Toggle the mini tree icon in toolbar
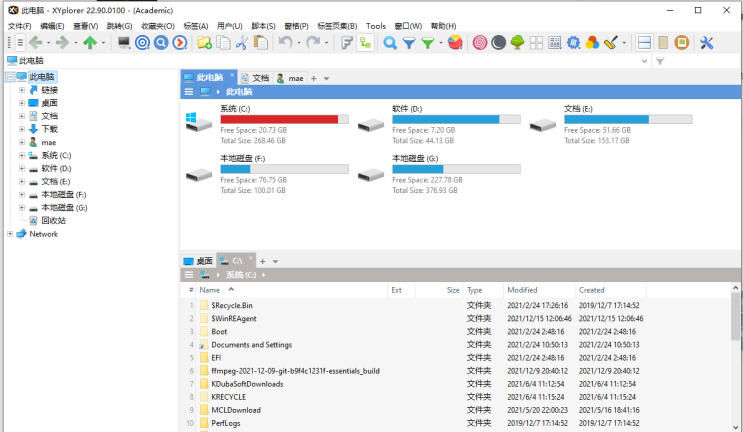743x432 pixels. (365, 43)
